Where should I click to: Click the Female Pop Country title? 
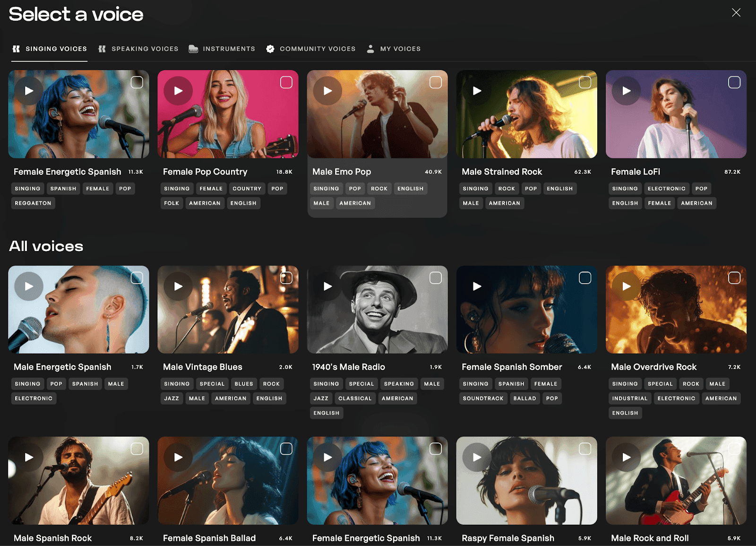[205, 172]
